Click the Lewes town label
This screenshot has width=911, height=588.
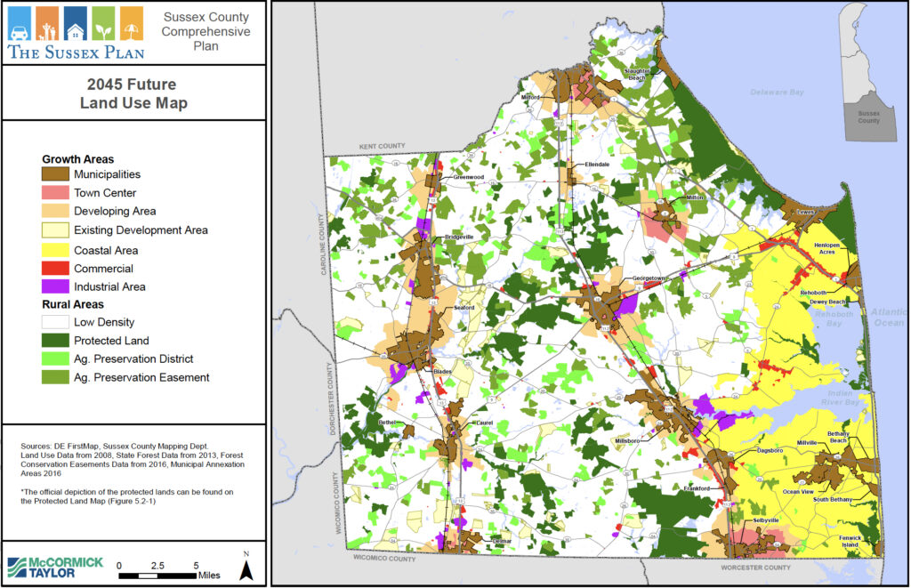click(805, 212)
